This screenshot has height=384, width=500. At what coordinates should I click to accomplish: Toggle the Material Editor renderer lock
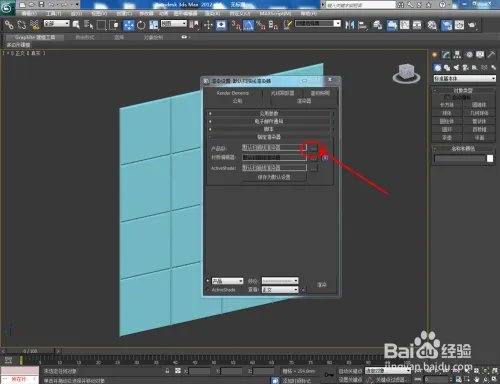(325, 158)
